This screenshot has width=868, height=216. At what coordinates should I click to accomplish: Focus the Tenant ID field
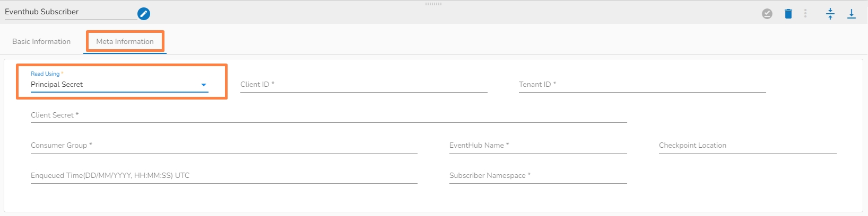click(642, 85)
